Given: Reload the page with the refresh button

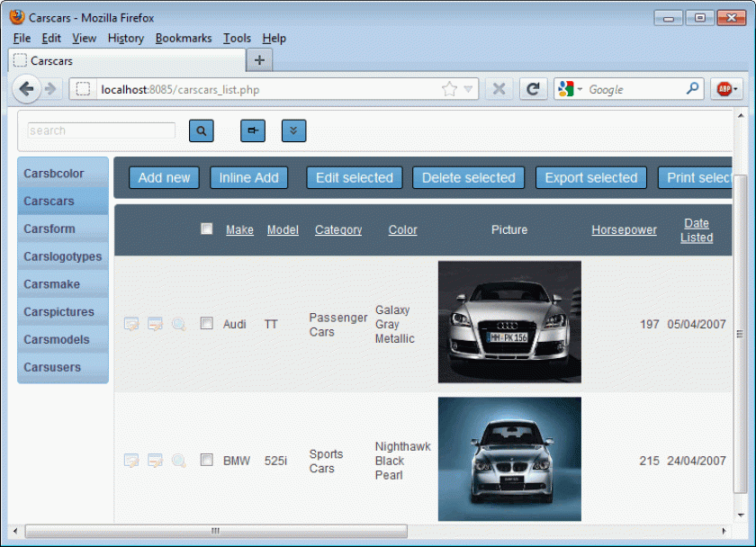Looking at the screenshot, I should pyautogui.click(x=533, y=89).
